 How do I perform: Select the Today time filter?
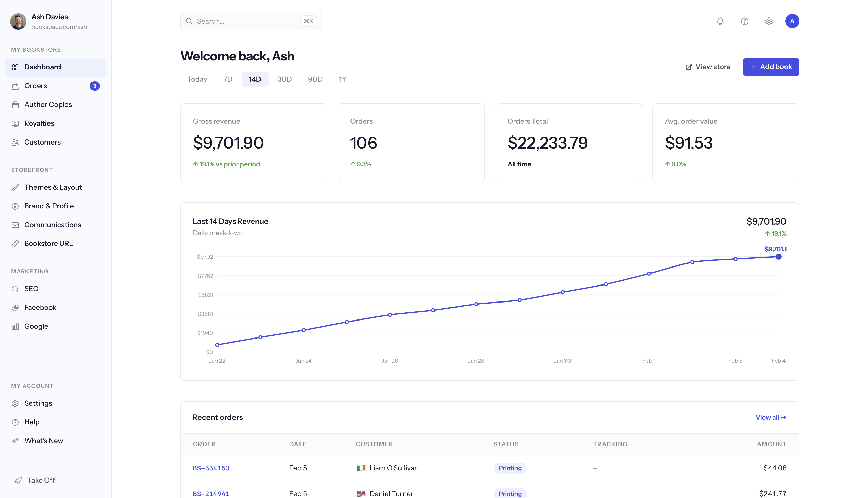(x=197, y=79)
